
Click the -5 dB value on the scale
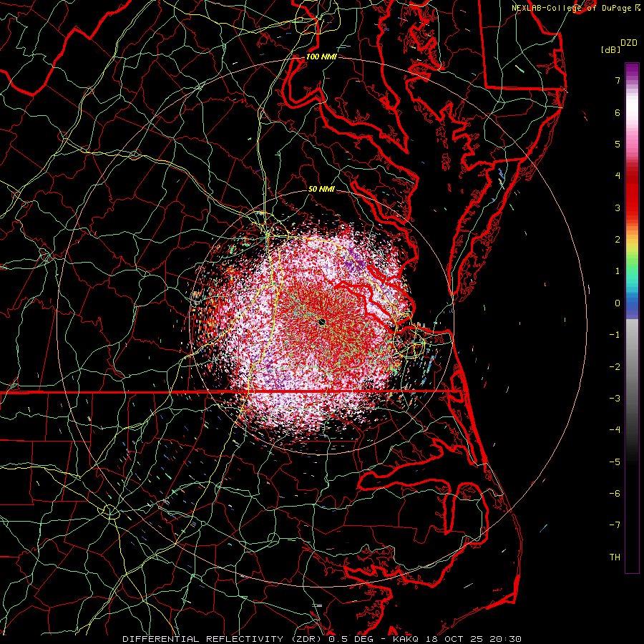[615, 462]
